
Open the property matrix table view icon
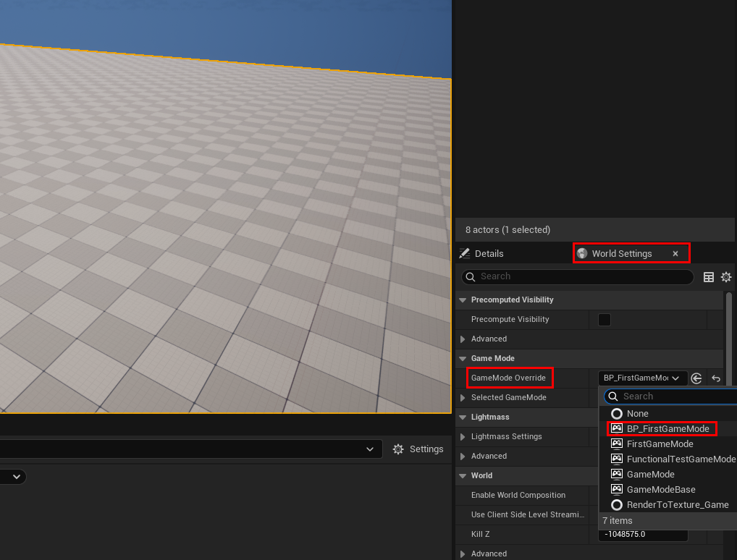click(708, 277)
